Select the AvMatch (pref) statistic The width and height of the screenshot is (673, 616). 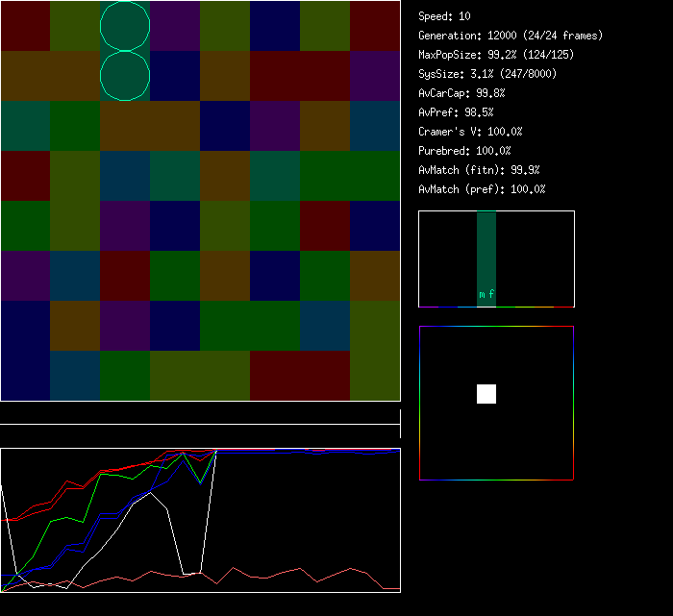(x=482, y=189)
